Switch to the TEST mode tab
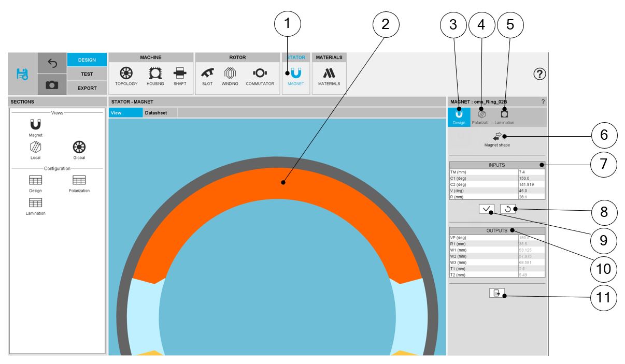This screenshot has width=625, height=364. tap(87, 74)
